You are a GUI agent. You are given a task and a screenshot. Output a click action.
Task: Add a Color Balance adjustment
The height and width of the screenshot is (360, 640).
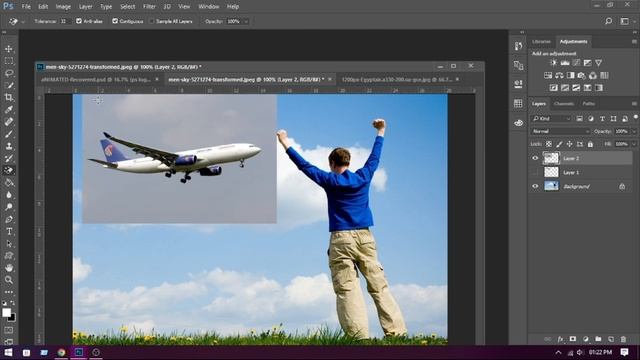pos(559,76)
